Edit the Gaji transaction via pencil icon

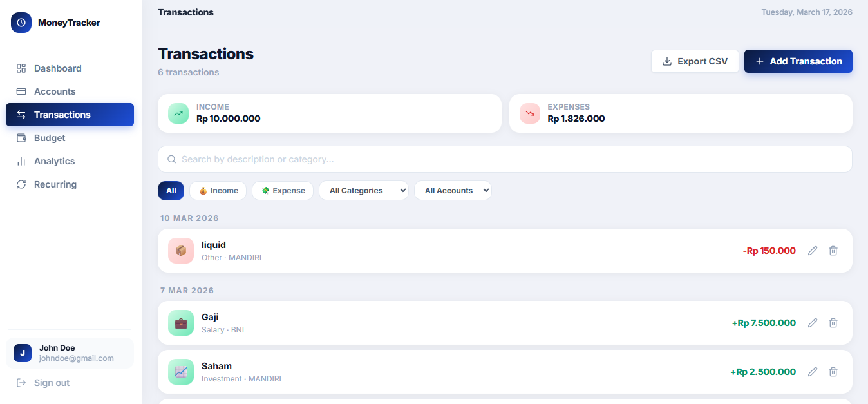click(813, 323)
